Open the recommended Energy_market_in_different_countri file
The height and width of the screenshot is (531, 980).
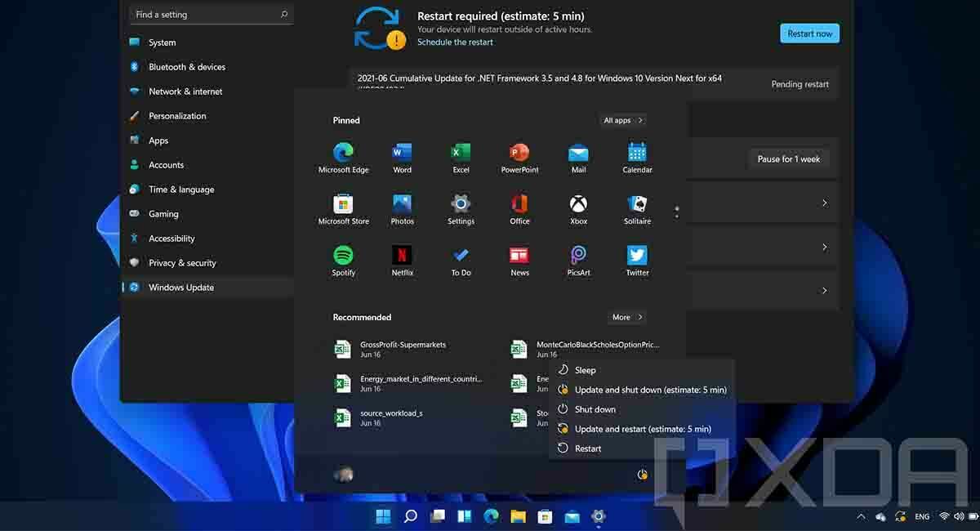tap(408, 384)
